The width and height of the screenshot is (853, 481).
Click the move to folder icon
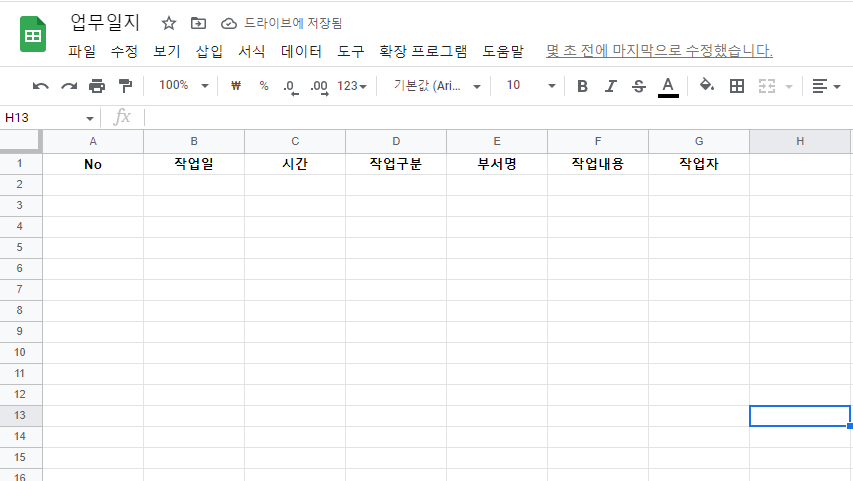[x=198, y=23]
